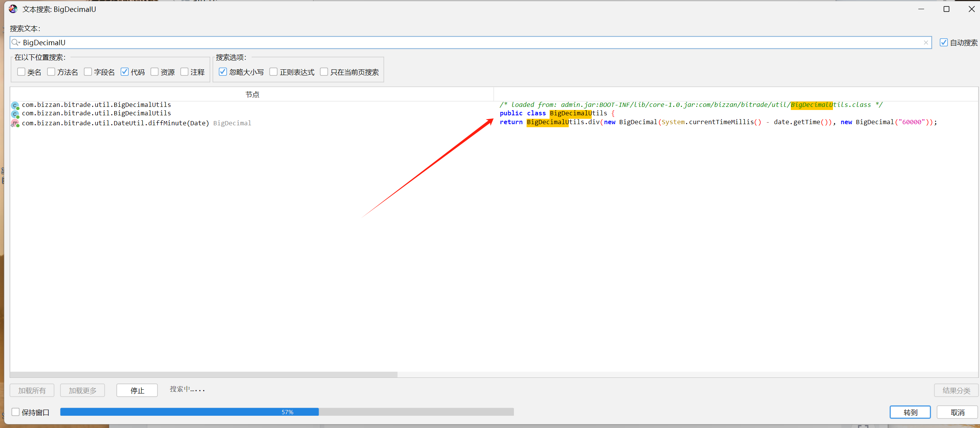Check the 保持窗口 option

coord(16,412)
